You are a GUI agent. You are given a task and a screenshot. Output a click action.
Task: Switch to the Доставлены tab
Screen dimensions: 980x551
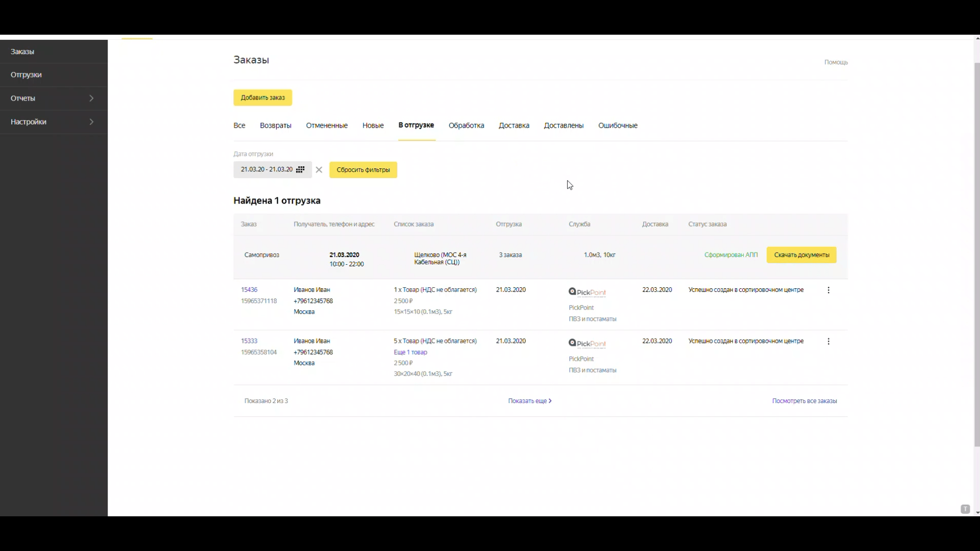click(563, 126)
